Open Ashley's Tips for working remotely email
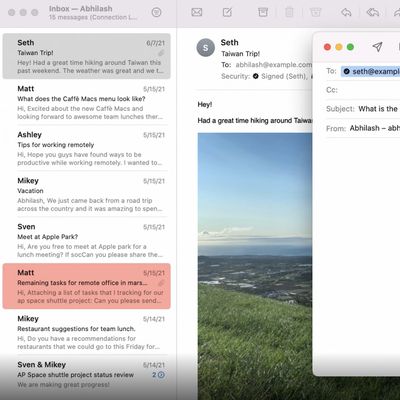Viewport: 400px width, 400px height. tap(87, 148)
